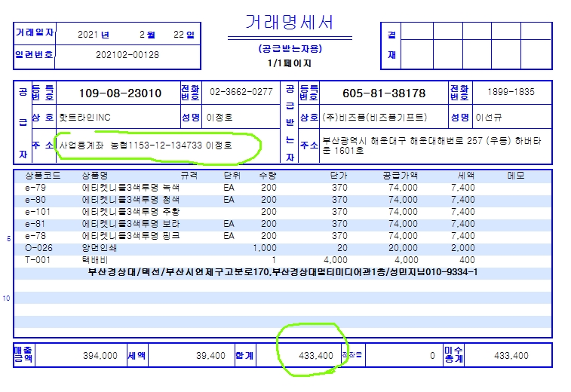Click the 공급가액 column header
This screenshot has height=392, width=571.
[x=400, y=176]
